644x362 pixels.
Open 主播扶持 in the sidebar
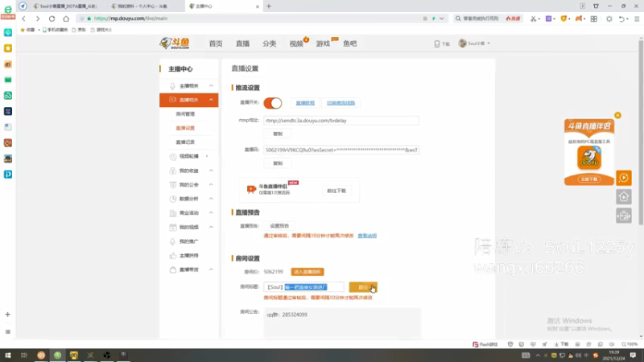click(189, 255)
